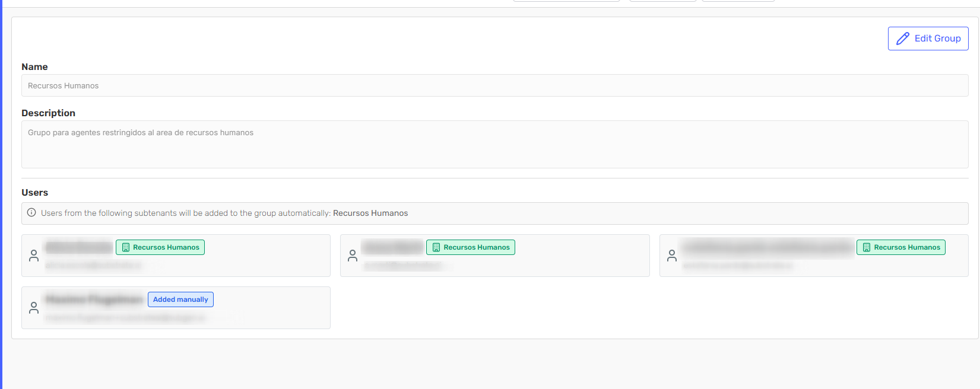Click the blurred email of the manually added user

click(125, 318)
